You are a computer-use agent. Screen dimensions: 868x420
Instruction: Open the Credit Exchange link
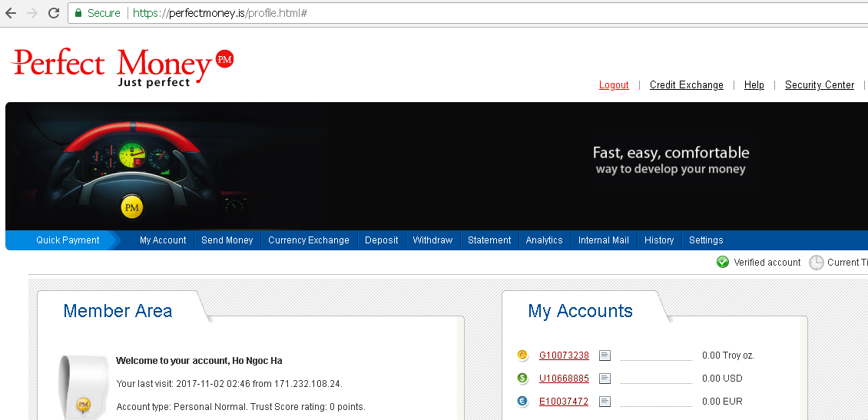click(x=687, y=84)
